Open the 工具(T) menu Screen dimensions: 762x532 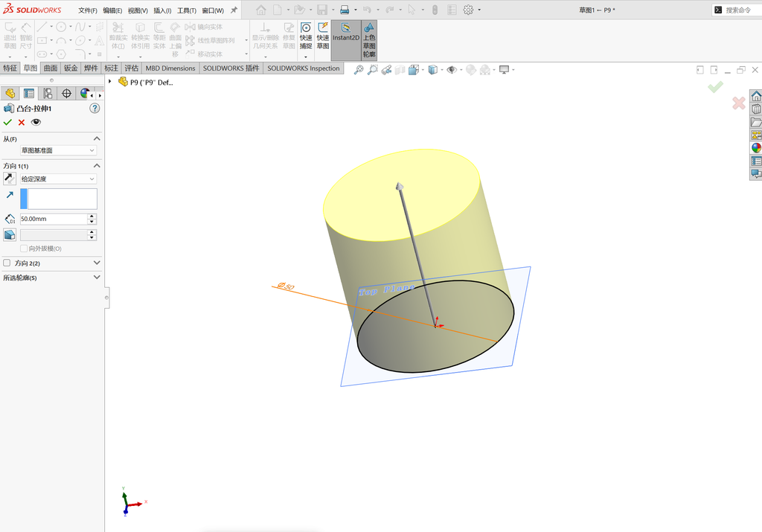pos(187,10)
